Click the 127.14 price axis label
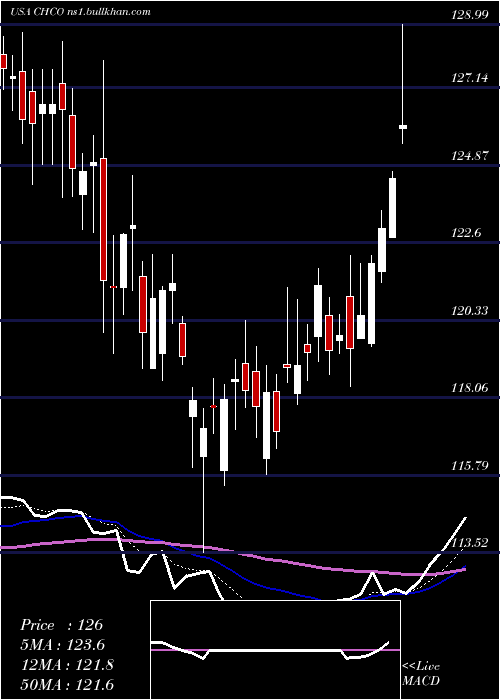500x700 pixels. [469, 79]
